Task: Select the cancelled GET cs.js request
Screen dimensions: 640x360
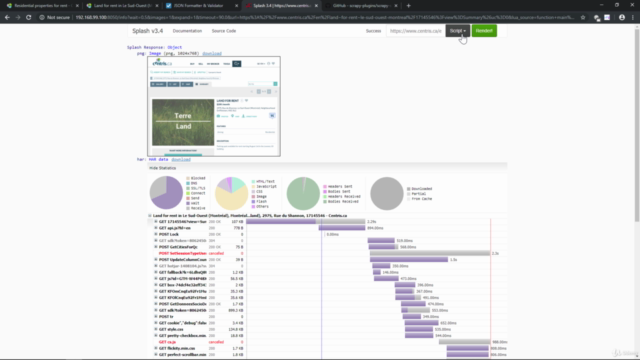Action: [167, 342]
